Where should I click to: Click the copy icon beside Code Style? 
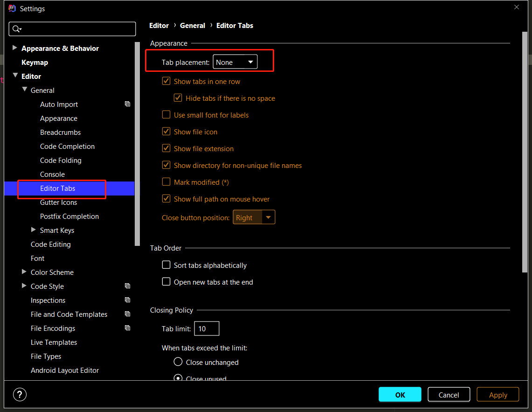point(127,286)
